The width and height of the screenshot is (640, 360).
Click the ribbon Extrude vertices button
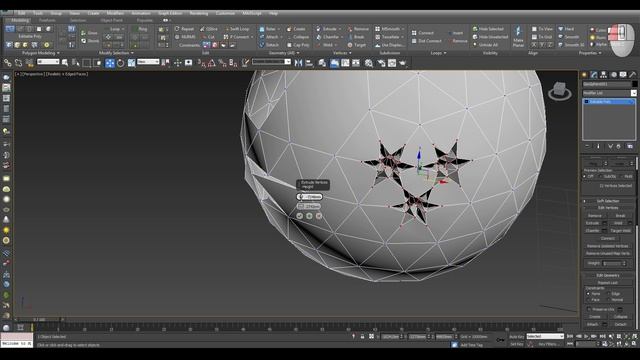tap(327, 29)
